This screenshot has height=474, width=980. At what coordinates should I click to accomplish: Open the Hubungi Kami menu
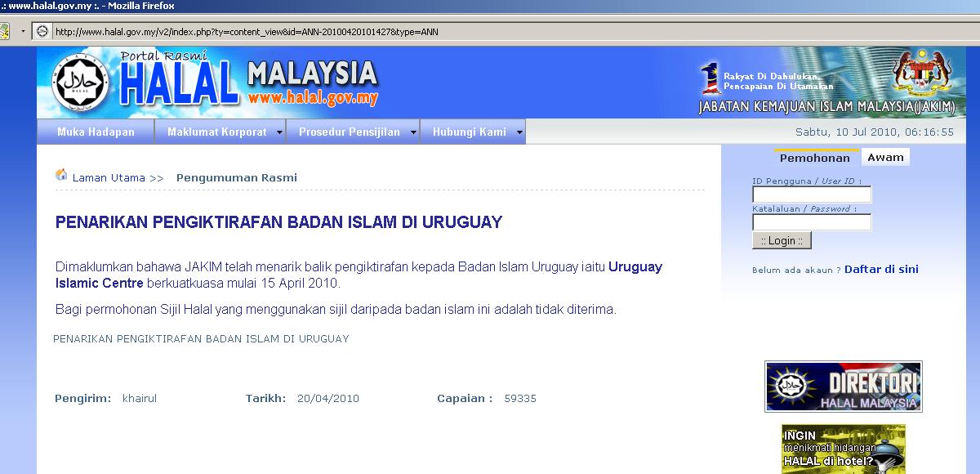pos(473,132)
